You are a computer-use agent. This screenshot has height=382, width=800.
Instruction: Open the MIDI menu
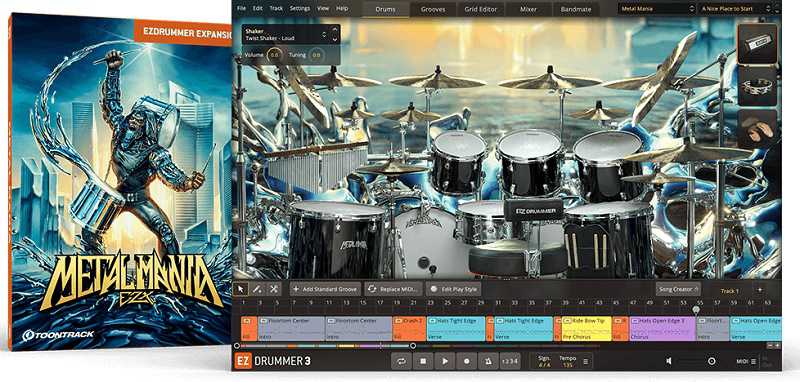point(746,361)
